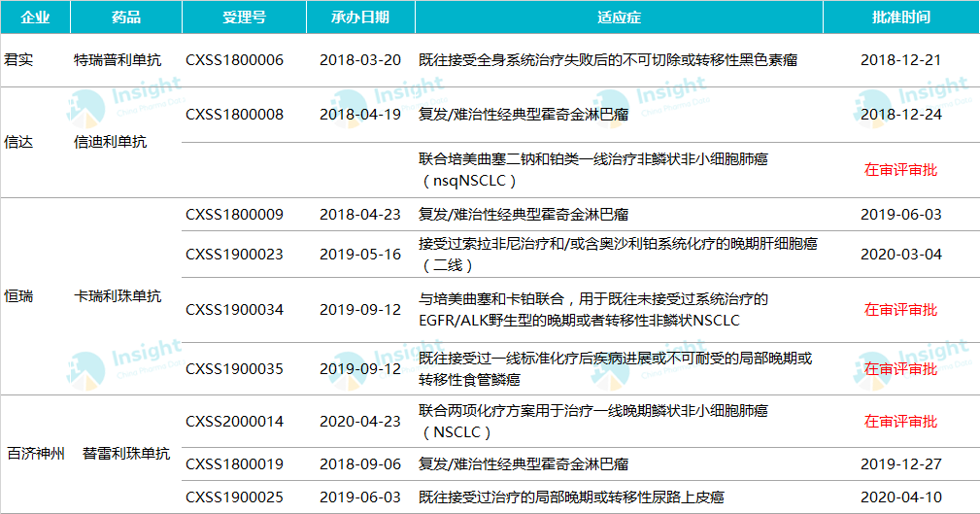
Task: Select acceptance number CXSS1900035
Action: tap(234, 369)
